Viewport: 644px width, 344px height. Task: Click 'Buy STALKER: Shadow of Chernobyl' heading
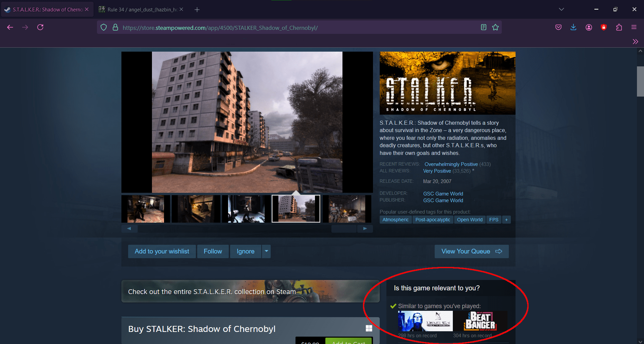(x=202, y=329)
